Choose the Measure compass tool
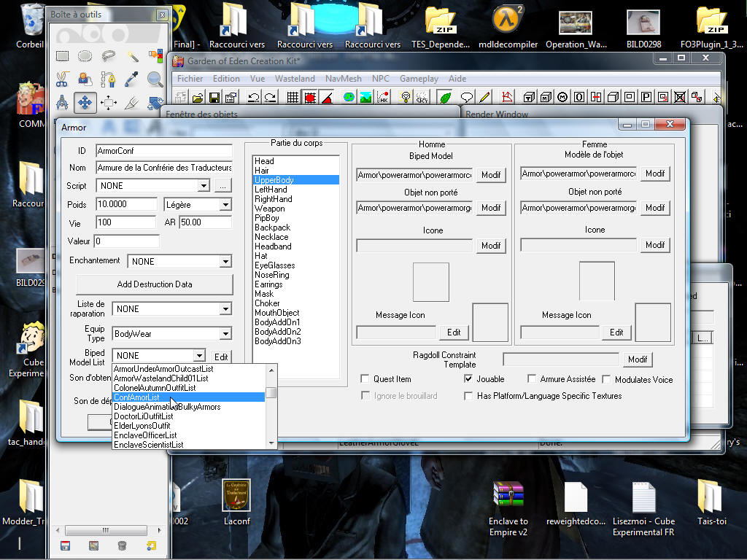747x560 pixels. coord(63,102)
